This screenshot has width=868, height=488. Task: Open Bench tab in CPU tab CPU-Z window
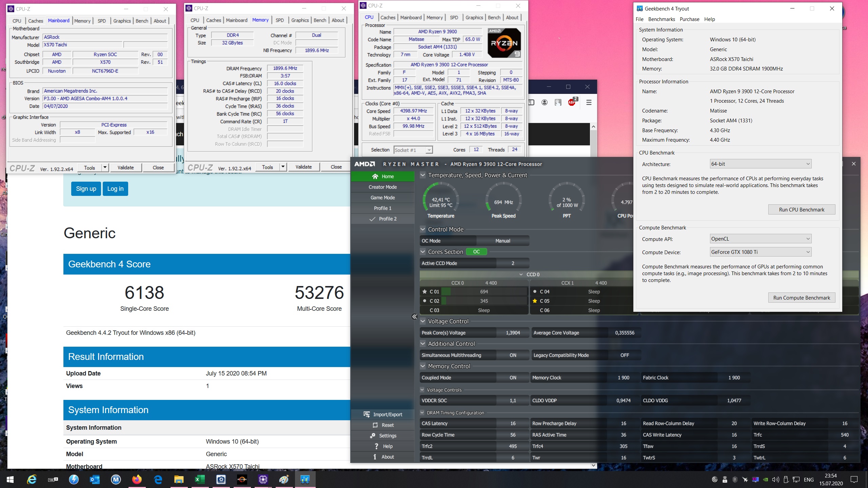(494, 17)
